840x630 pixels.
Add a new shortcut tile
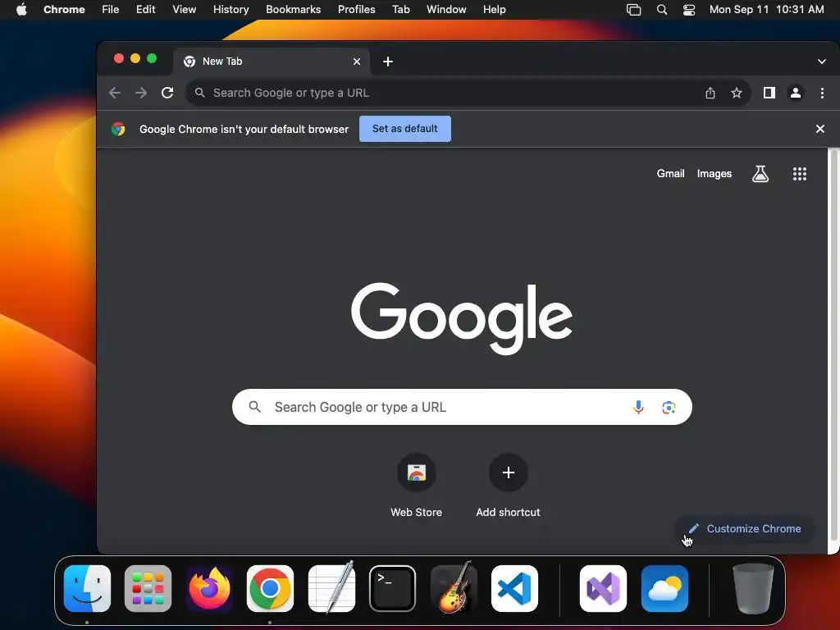pos(509,486)
